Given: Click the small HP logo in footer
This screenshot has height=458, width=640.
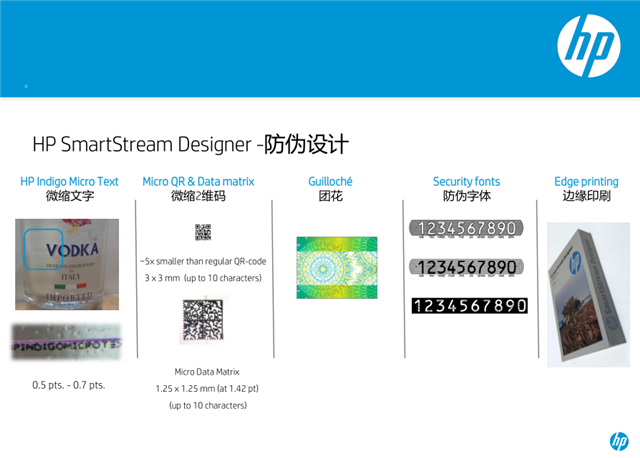Looking at the screenshot, I should coord(619,441).
